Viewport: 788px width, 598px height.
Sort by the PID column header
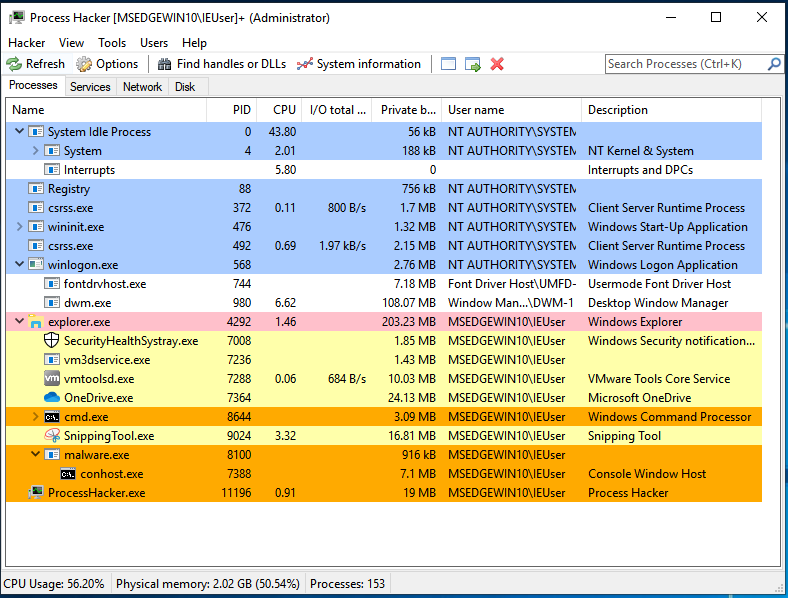[x=232, y=110]
